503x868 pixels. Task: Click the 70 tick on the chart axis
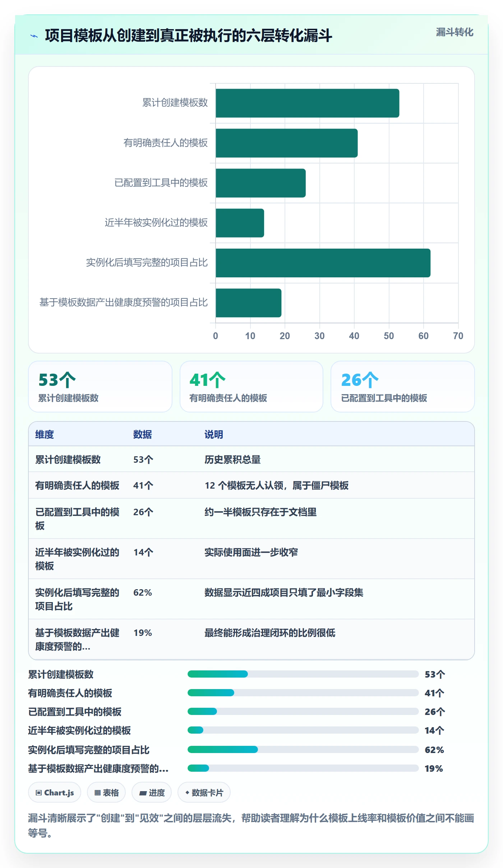tap(458, 336)
